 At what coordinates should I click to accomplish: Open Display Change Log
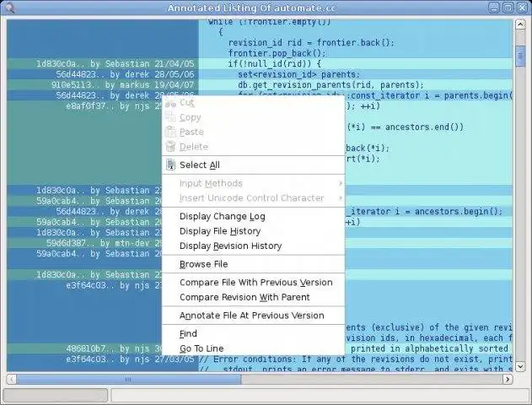coord(253,216)
